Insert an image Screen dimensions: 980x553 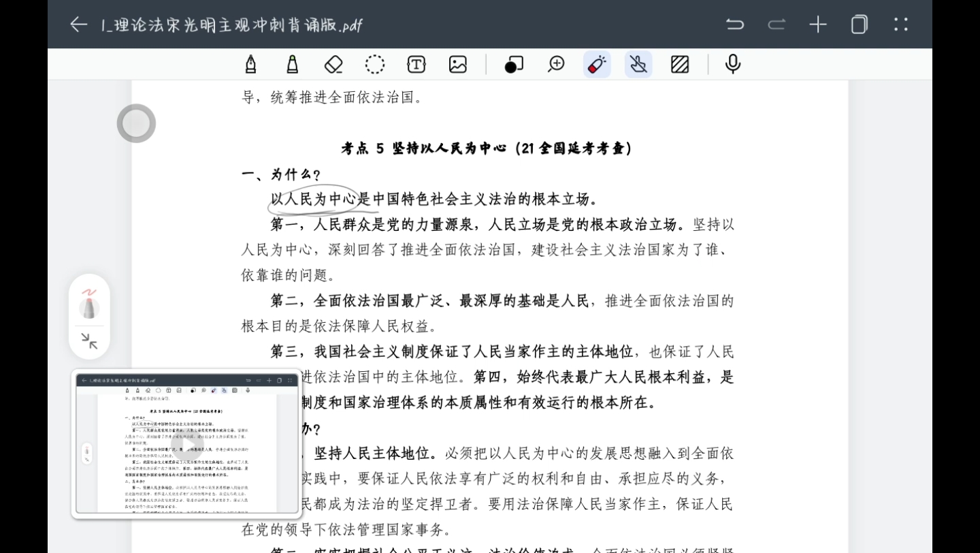click(x=458, y=65)
